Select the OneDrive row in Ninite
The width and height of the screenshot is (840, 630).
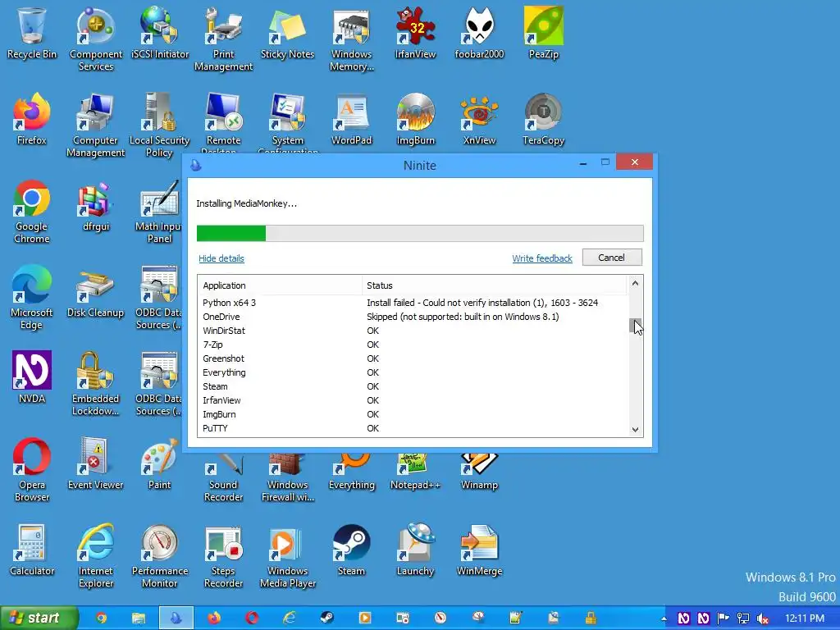(413, 317)
